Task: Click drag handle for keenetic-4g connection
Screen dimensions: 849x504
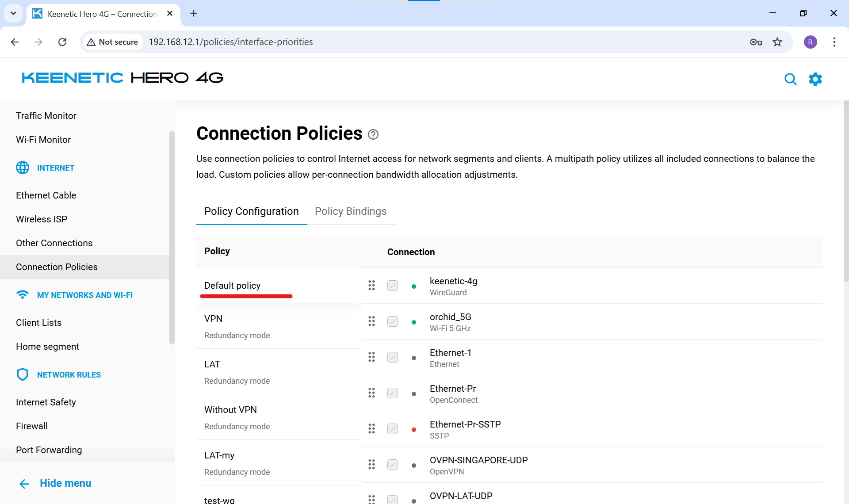Action: 371,286
